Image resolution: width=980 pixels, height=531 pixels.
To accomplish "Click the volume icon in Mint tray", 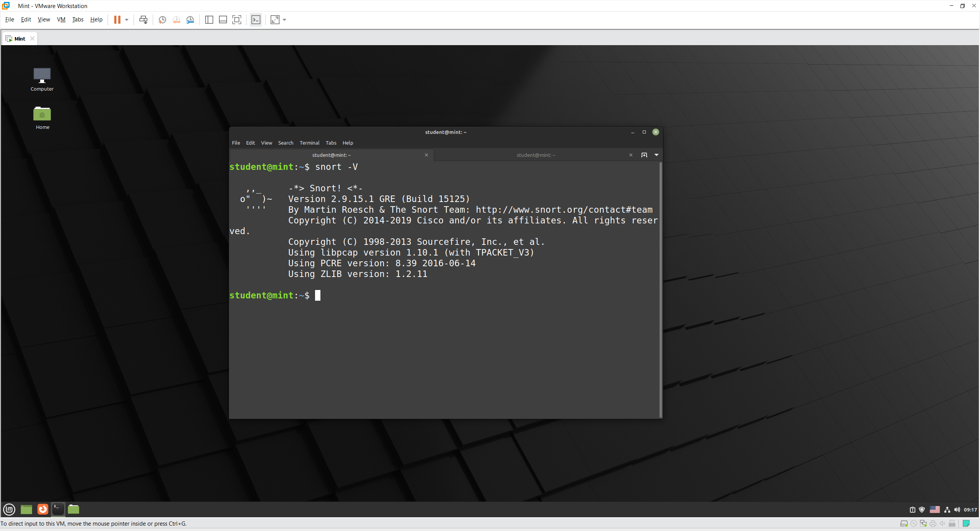I will (957, 510).
